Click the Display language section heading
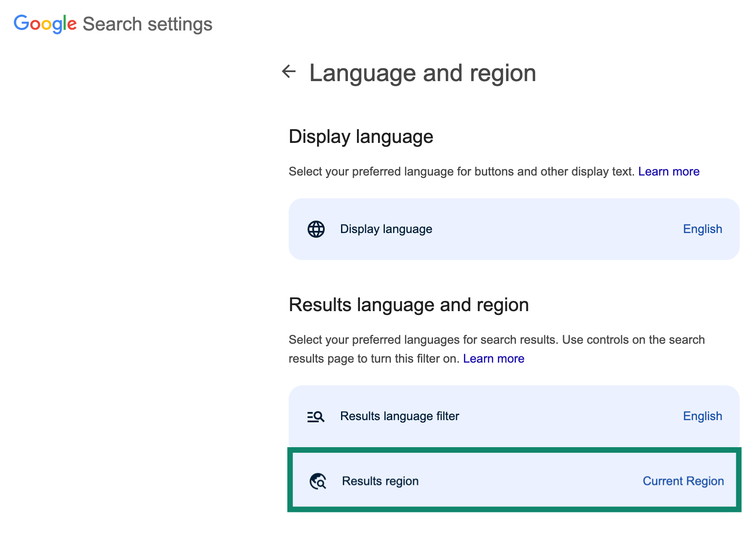The height and width of the screenshot is (533, 756). (361, 136)
